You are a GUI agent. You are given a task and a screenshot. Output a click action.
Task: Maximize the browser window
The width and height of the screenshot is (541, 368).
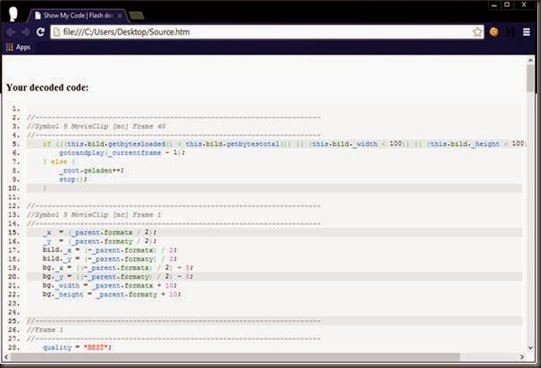507,5
